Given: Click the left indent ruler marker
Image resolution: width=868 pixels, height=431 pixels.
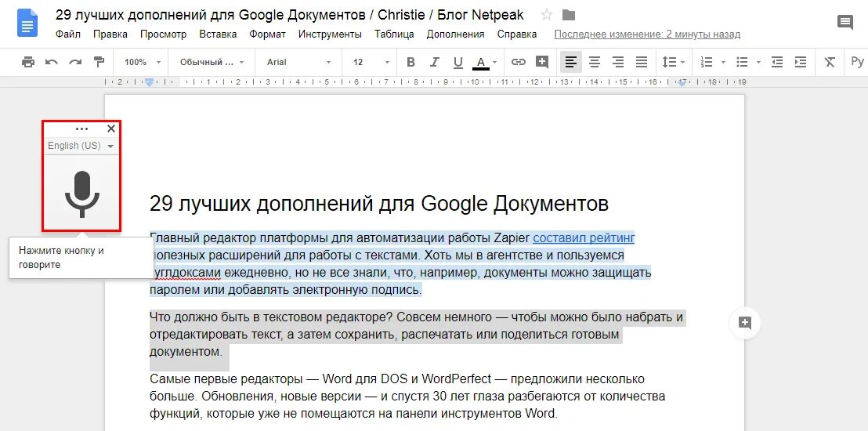Looking at the screenshot, I should click(x=149, y=82).
